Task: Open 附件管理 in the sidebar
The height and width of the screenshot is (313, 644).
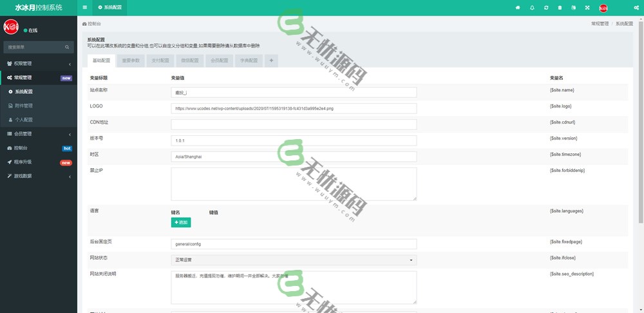Action: [x=24, y=106]
